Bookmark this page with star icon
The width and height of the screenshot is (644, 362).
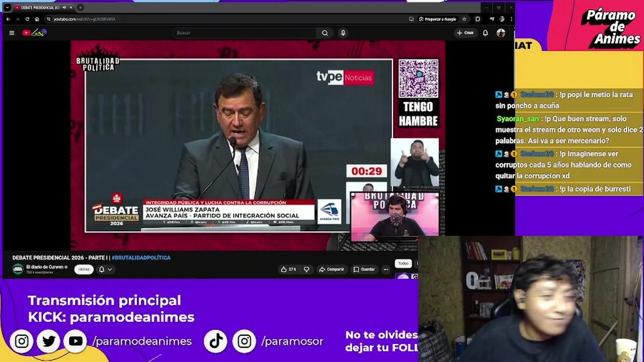(464, 19)
